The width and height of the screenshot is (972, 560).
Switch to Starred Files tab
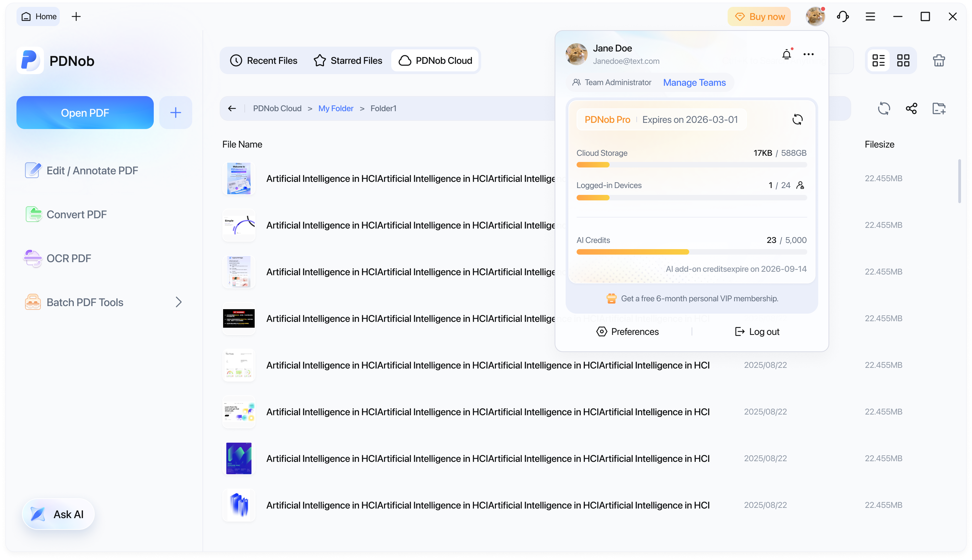pos(348,60)
